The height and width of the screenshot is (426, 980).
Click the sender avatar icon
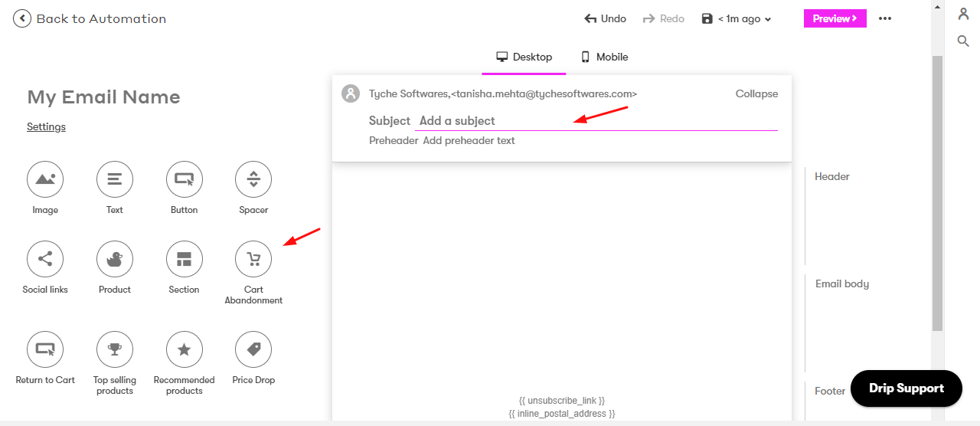point(351,93)
